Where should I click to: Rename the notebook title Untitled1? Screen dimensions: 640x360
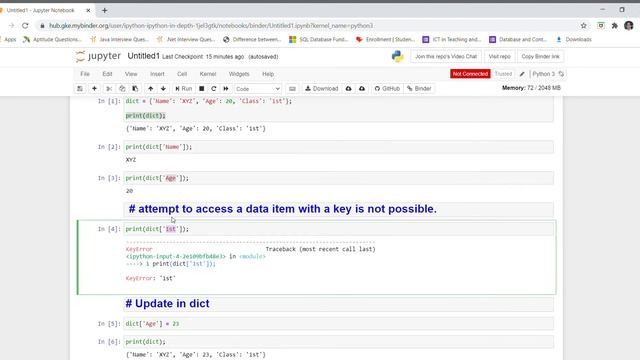click(143, 56)
